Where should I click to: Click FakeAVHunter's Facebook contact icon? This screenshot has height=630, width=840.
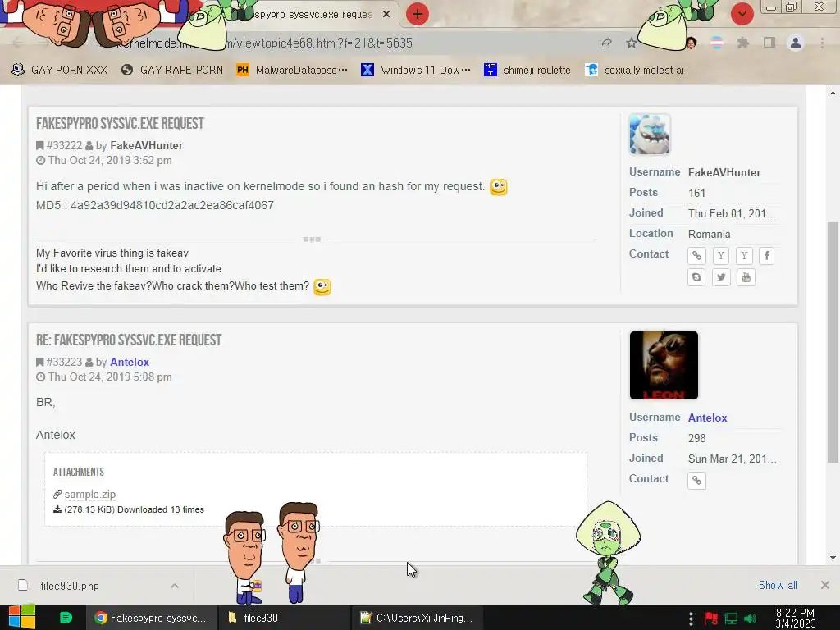coord(767,256)
